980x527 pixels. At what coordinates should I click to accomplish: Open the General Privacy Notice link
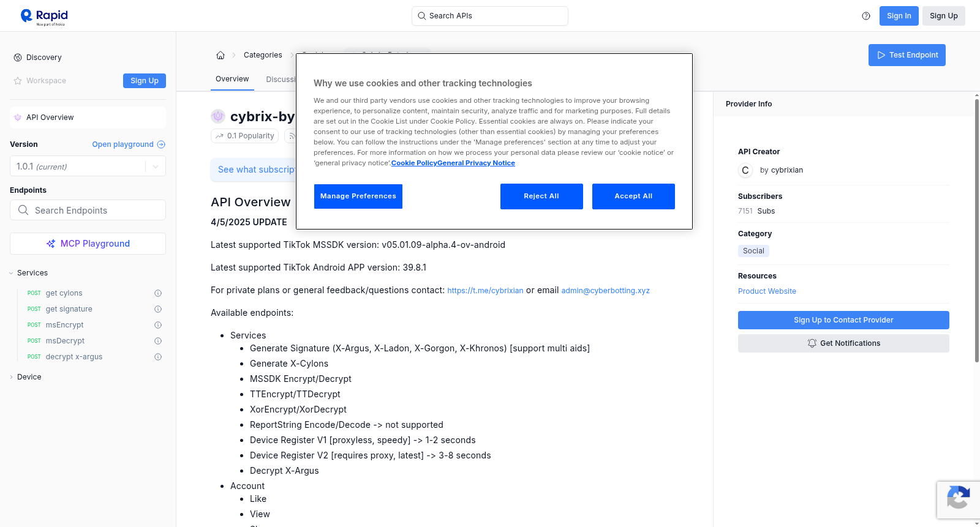click(476, 163)
